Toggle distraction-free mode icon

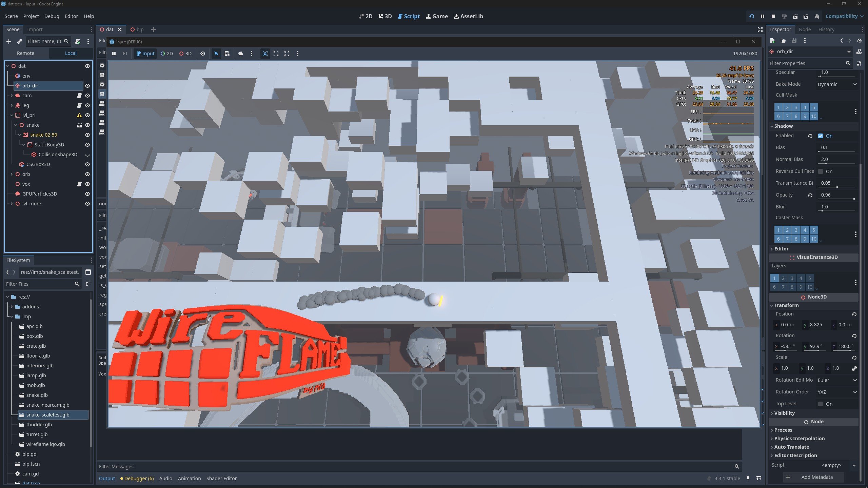coord(760,29)
